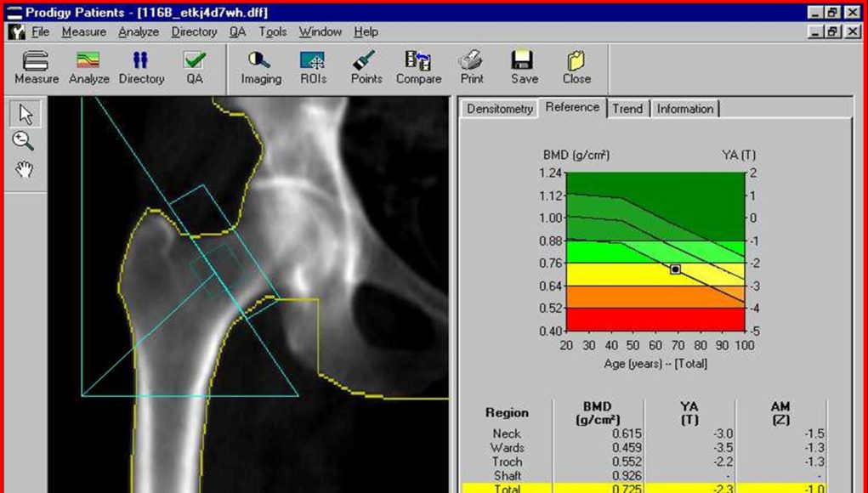Click the YA (T) column header
The height and width of the screenshot is (493, 868).
[x=689, y=413]
